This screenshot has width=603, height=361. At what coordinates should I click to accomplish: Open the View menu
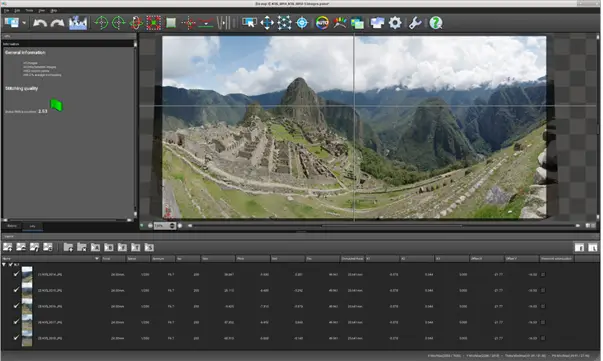tap(42, 10)
